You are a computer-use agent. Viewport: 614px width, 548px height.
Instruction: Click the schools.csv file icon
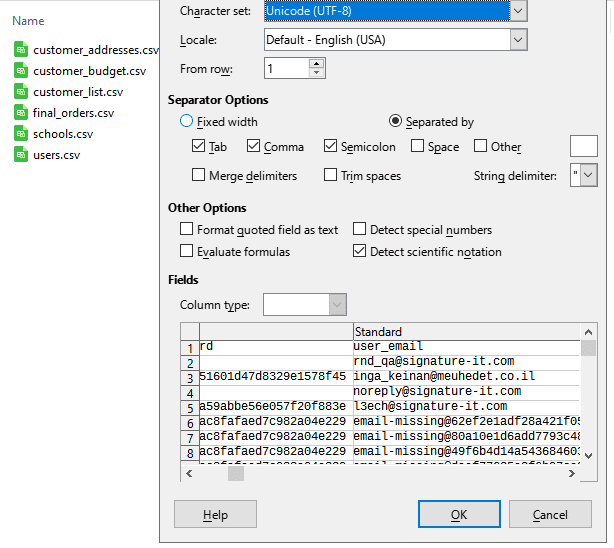pos(21,133)
